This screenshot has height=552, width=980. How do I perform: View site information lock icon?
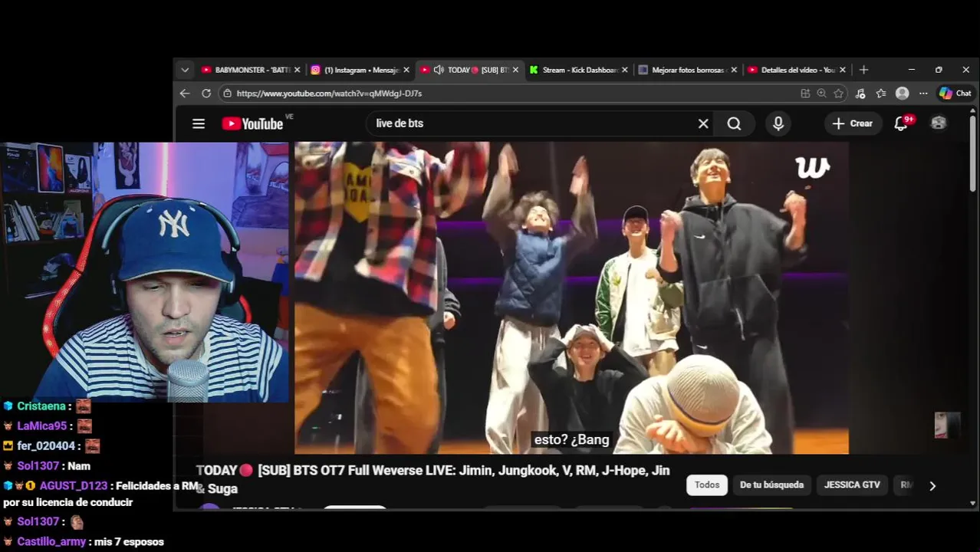point(227,93)
